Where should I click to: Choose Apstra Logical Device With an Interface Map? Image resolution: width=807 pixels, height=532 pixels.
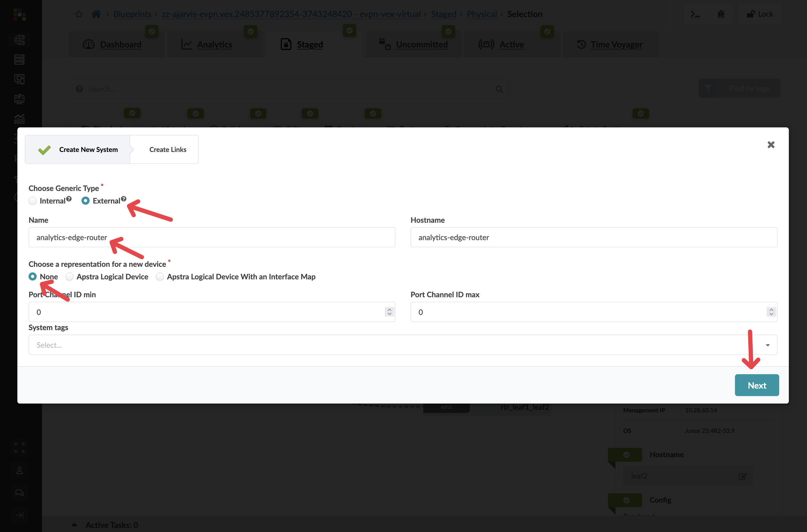[x=160, y=276]
